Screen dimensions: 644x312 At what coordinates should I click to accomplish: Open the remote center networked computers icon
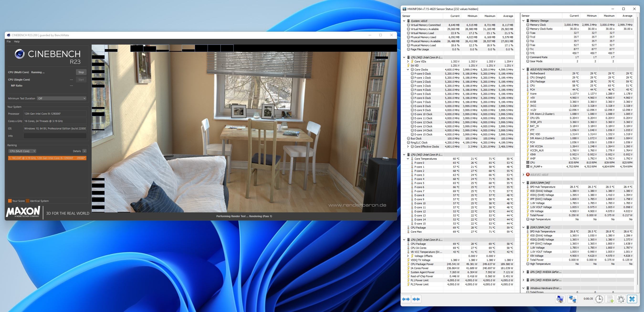[572, 299]
